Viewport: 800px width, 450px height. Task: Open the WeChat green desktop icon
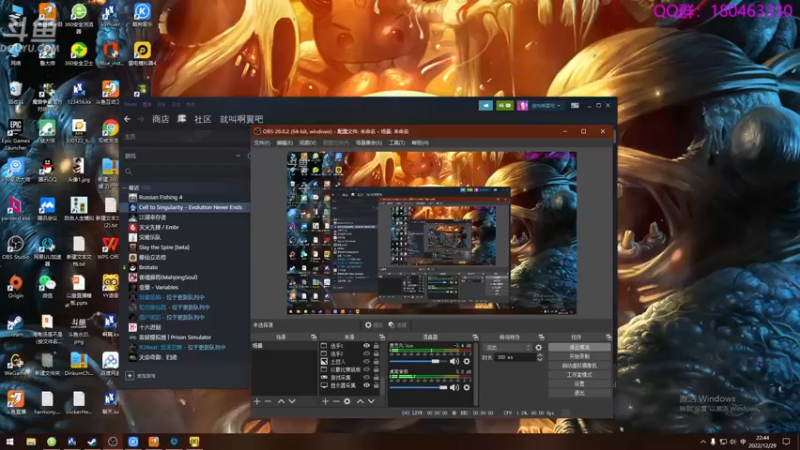pos(47,286)
